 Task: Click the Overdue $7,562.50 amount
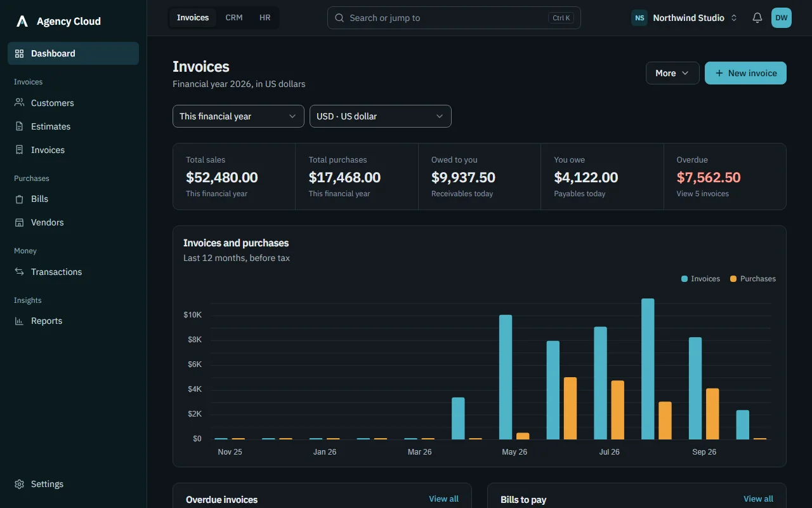click(709, 178)
